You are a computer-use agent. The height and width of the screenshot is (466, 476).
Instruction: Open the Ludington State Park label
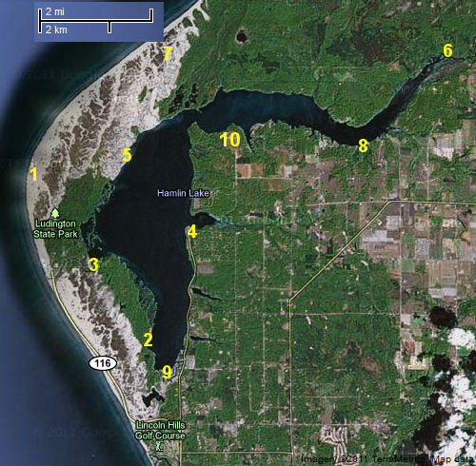click(55, 229)
